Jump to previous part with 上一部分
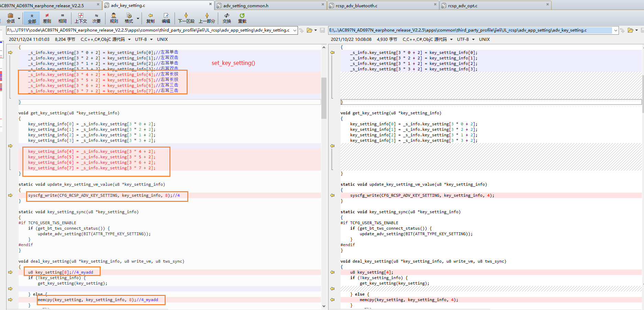Viewport: 644px width, 310px height. (x=207, y=18)
